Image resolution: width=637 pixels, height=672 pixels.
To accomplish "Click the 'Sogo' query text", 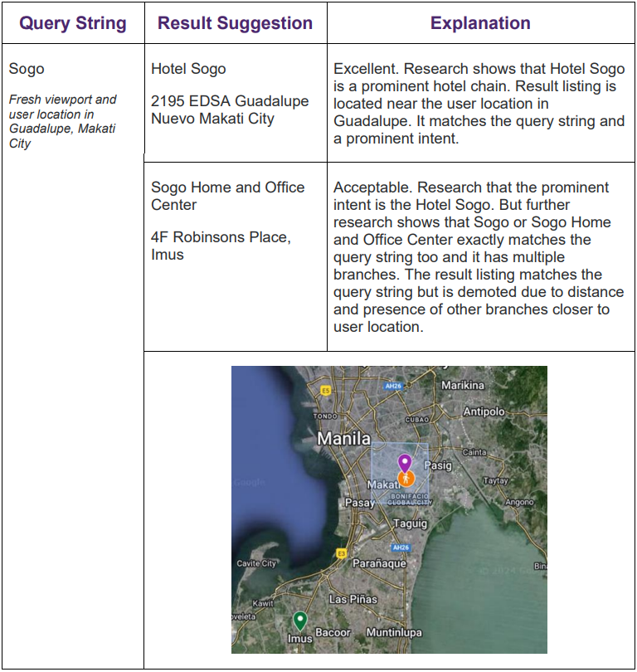I will [x=27, y=69].
